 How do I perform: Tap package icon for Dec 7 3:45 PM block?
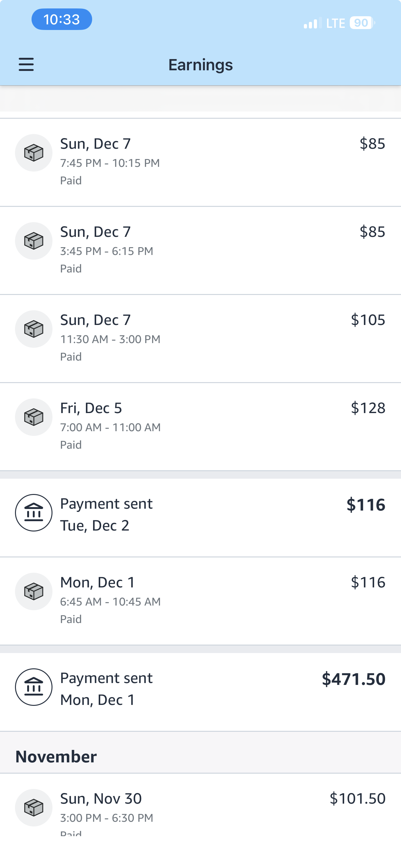pyautogui.click(x=34, y=241)
